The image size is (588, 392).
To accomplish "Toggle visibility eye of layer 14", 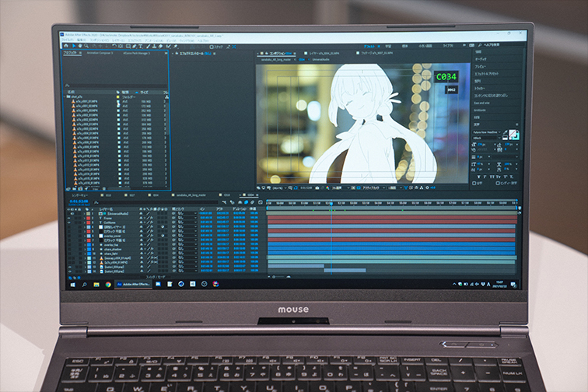I will (69, 271).
